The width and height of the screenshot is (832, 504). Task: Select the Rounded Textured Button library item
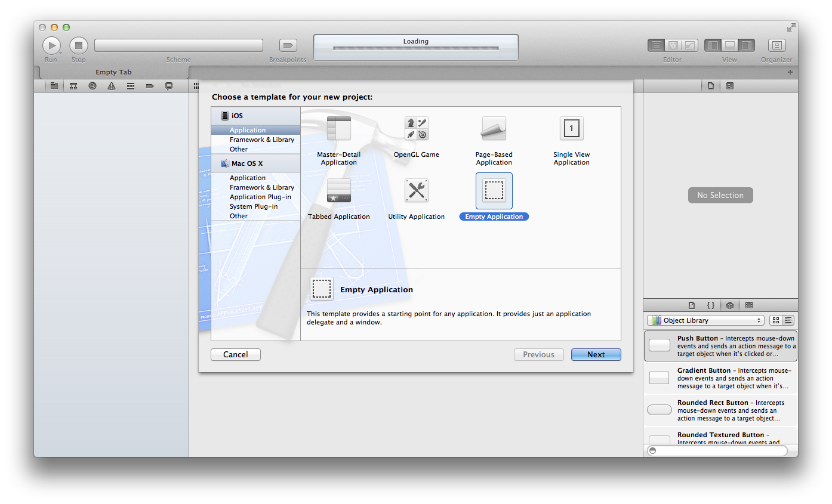coord(720,436)
